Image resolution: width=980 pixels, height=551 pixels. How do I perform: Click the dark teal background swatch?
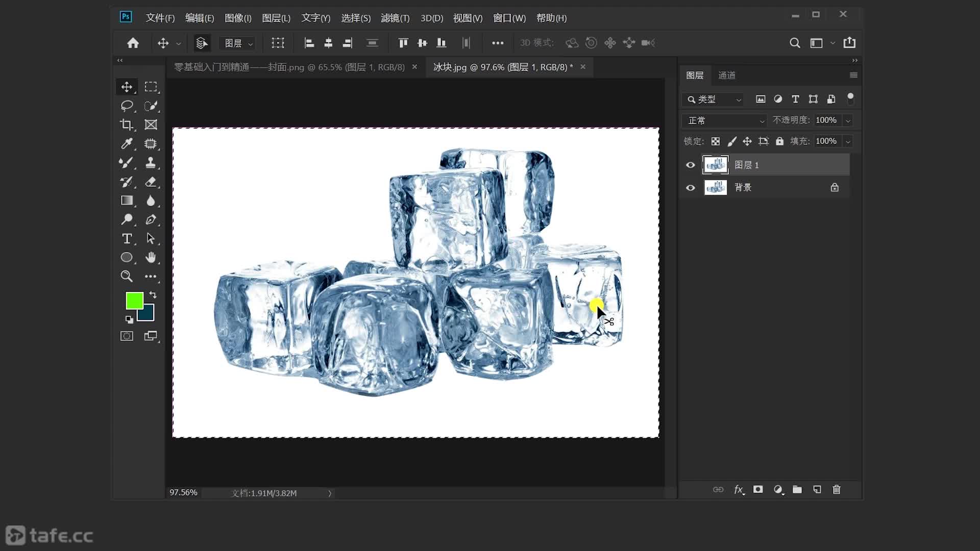point(148,314)
